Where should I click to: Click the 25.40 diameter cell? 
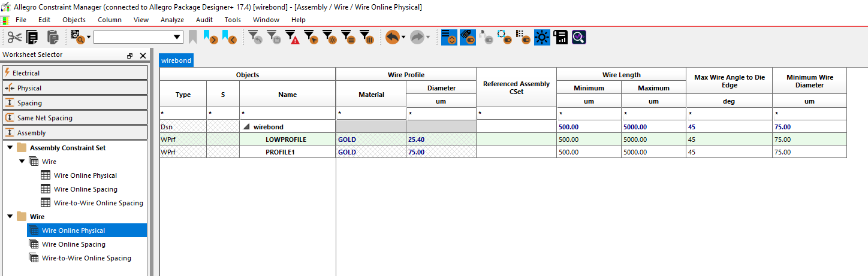click(x=441, y=139)
